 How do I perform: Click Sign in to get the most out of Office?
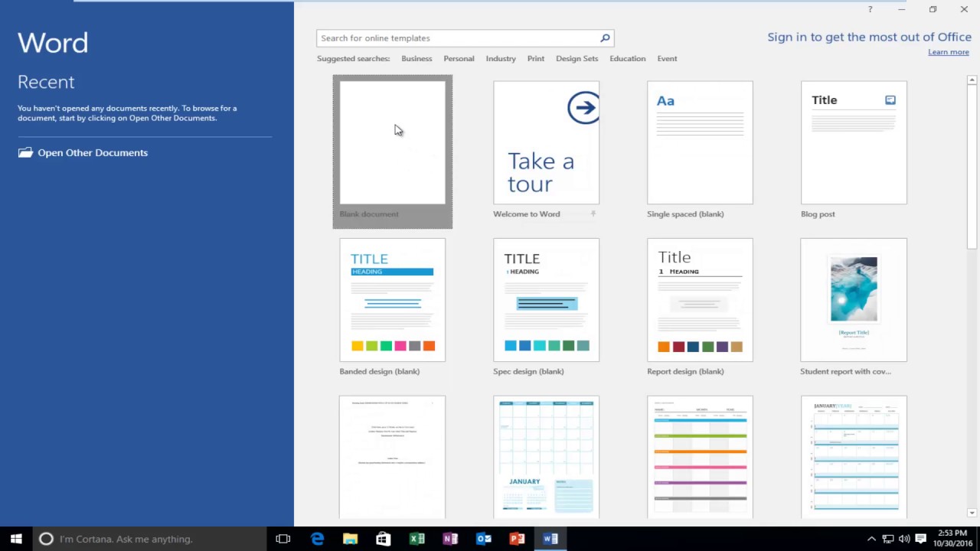(869, 37)
